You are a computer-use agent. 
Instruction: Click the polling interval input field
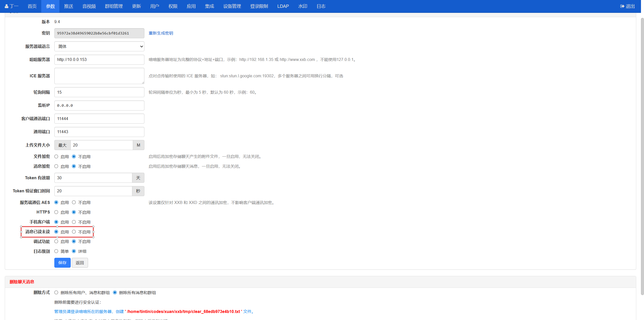pos(99,92)
